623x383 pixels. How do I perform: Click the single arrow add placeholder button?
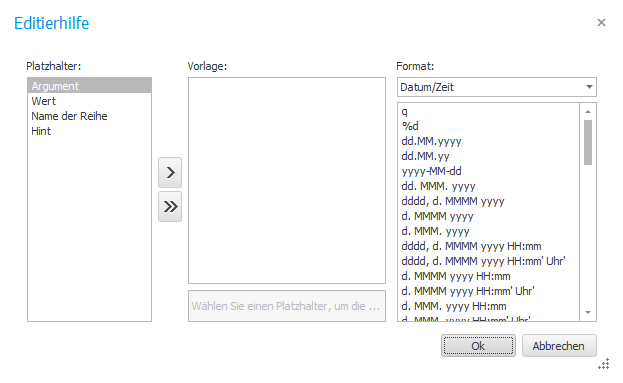tap(170, 172)
